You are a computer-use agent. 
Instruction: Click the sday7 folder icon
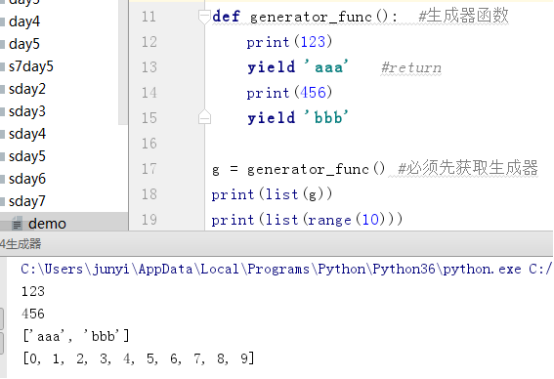[2, 202]
